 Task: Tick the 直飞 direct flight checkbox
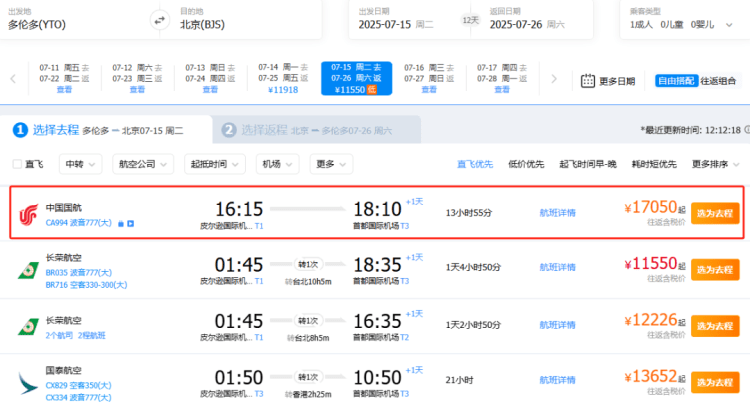tap(17, 164)
